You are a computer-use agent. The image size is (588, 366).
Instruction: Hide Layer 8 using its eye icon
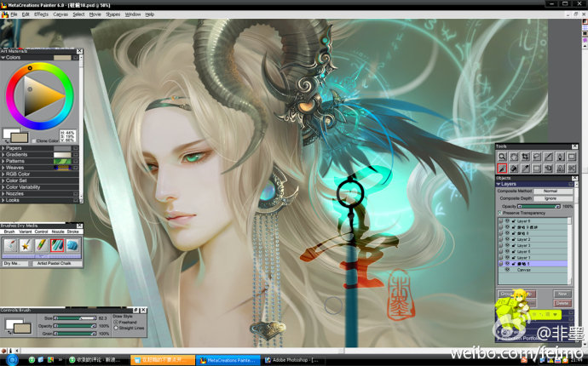[507, 221]
